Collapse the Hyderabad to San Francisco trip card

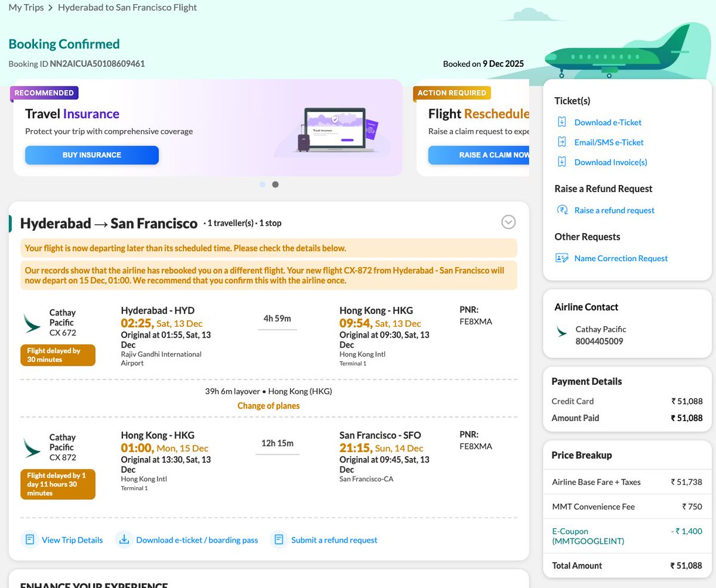pos(508,222)
